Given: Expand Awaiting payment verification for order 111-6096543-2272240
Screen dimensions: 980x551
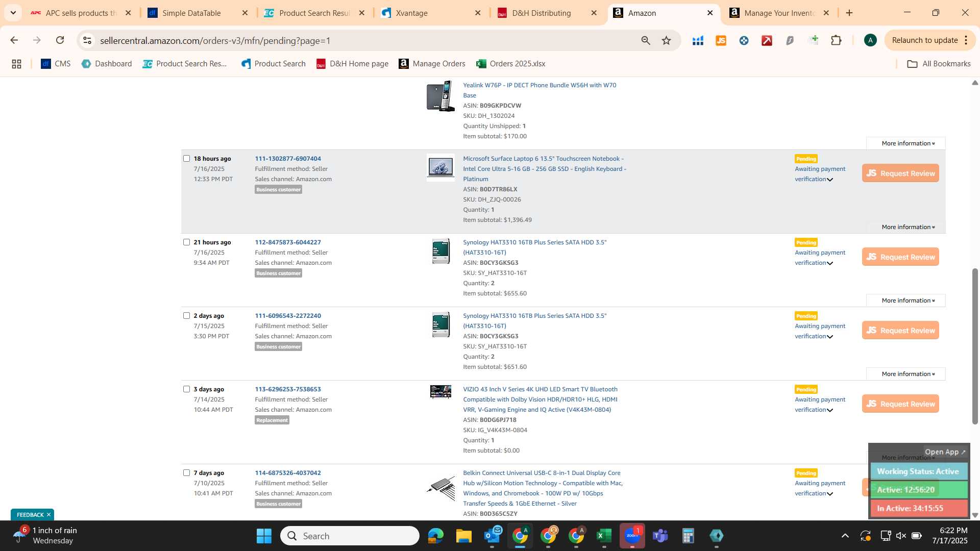Looking at the screenshot, I should point(830,337).
